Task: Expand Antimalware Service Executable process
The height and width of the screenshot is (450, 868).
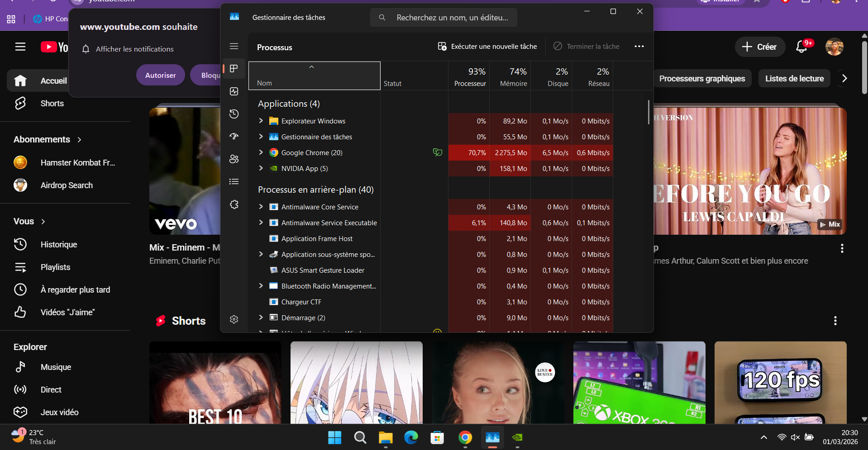Action: (261, 223)
